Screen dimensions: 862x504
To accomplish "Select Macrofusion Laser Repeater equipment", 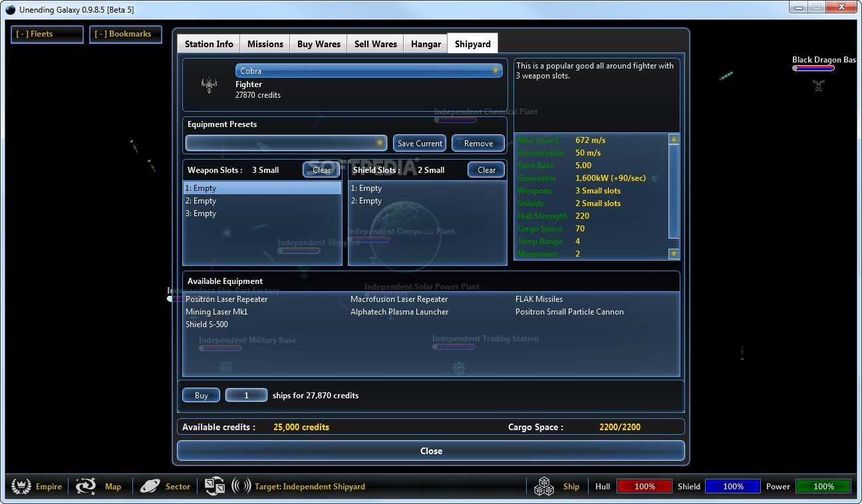I will (x=399, y=299).
